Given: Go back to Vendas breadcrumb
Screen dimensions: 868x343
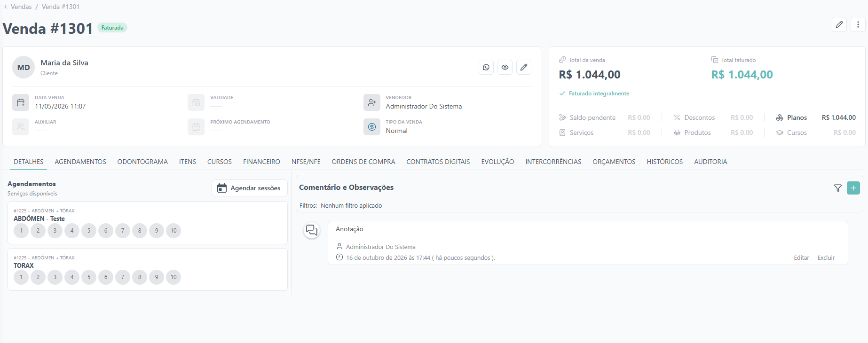Looking at the screenshot, I should 21,7.
